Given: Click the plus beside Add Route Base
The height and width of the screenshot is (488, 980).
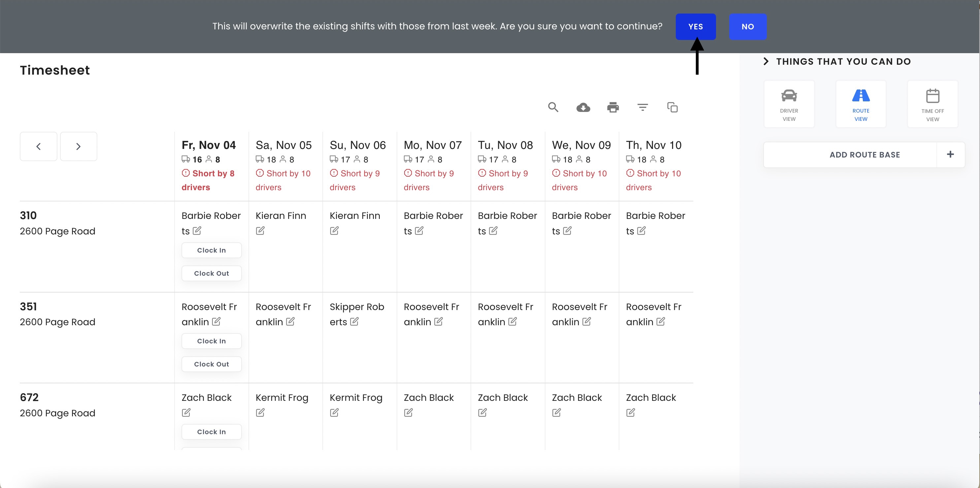Looking at the screenshot, I should [950, 155].
